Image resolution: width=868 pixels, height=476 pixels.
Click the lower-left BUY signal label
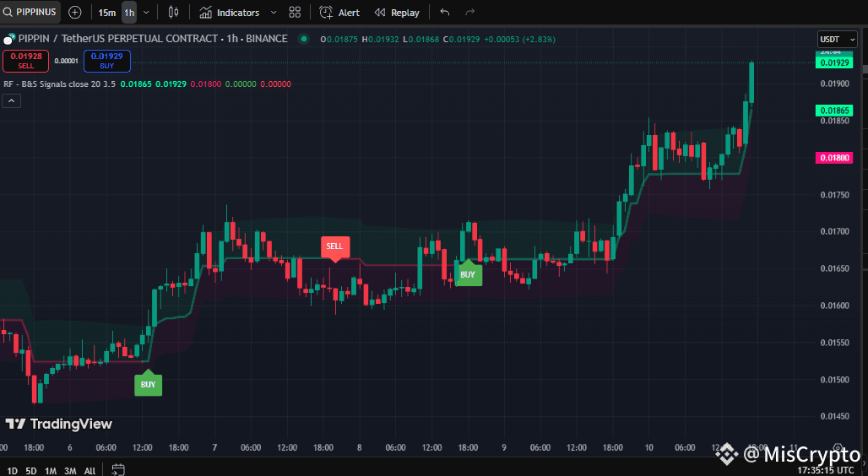[148, 383]
